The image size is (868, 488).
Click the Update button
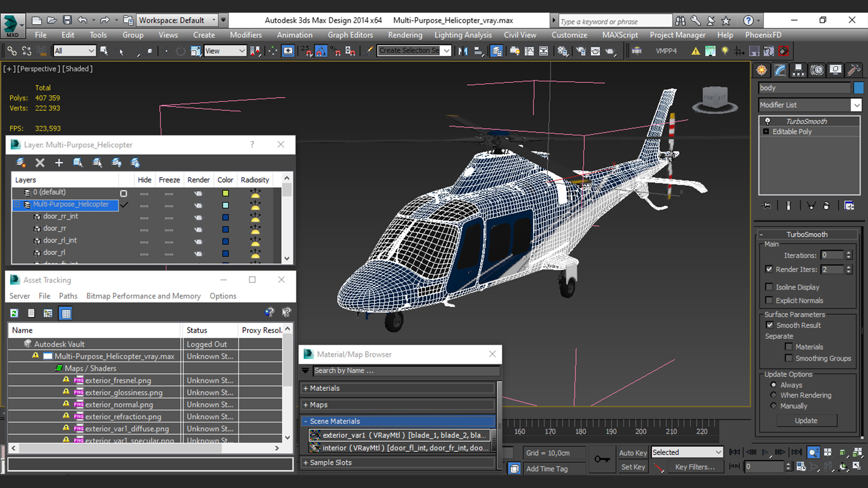tap(806, 421)
